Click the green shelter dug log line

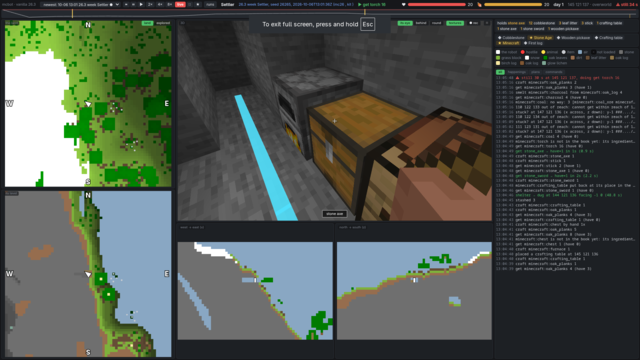pos(559,195)
